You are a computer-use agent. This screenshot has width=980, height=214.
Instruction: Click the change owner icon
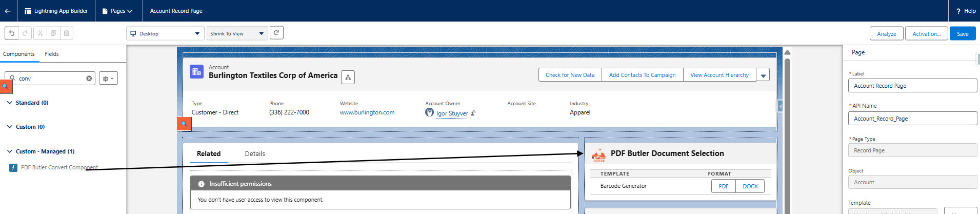pyautogui.click(x=473, y=113)
